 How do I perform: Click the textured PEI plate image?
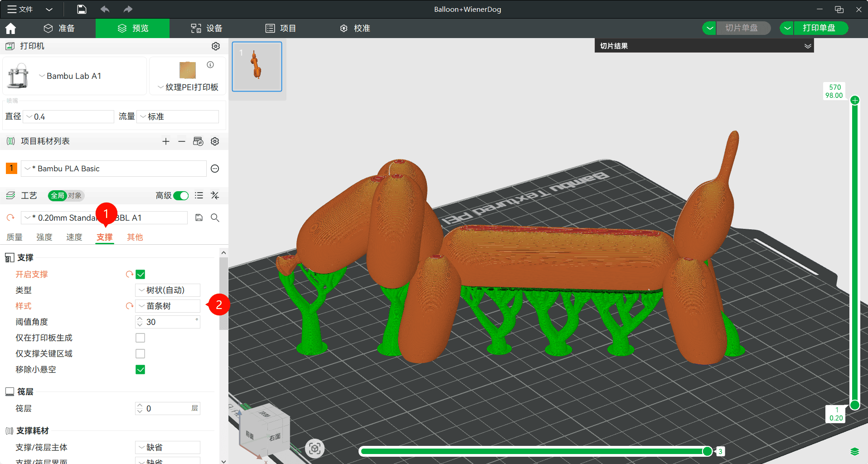click(188, 70)
